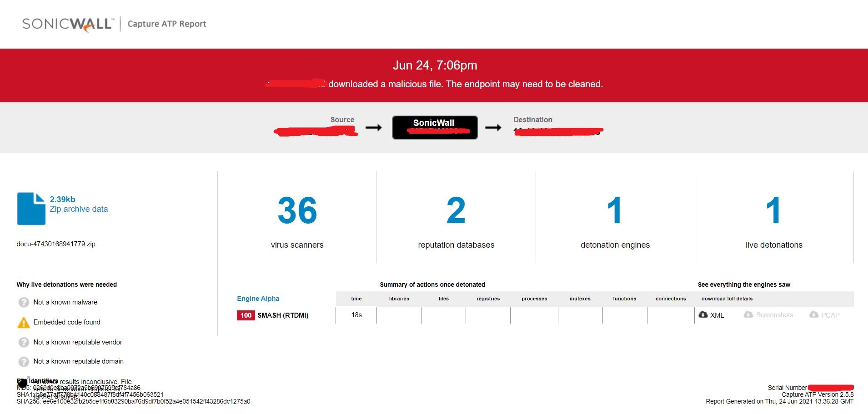Click the files column header
This screenshot has height=414, width=868.
click(x=444, y=299)
